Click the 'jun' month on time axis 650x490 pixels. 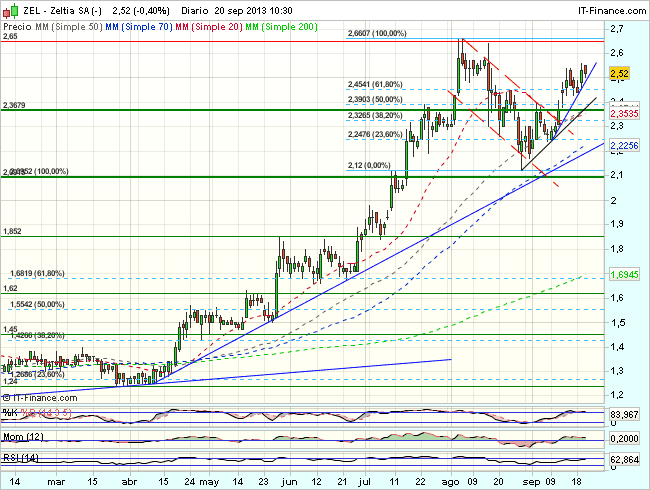pyautogui.click(x=289, y=482)
